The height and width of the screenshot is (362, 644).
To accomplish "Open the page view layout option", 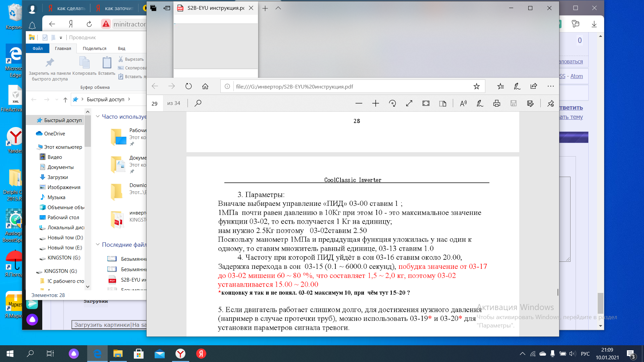I will click(443, 104).
